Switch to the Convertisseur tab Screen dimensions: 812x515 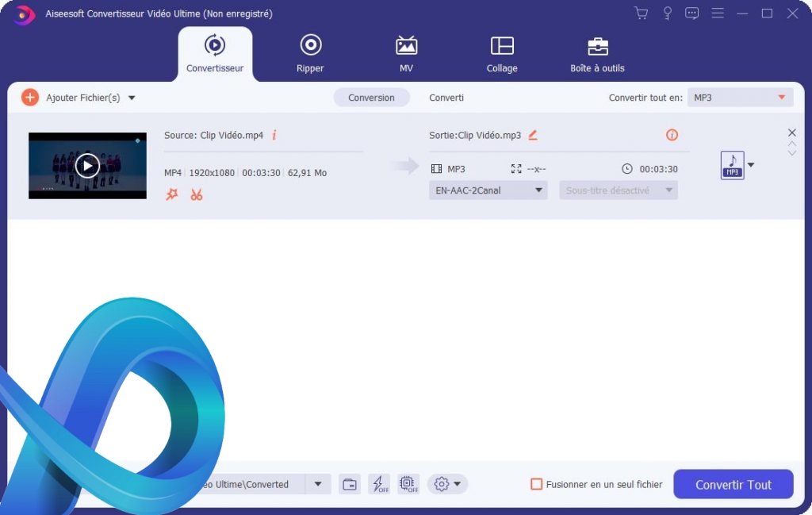pos(215,54)
